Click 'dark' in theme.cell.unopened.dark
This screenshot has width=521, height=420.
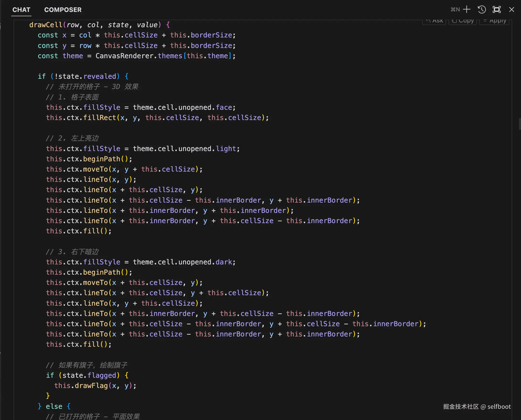tap(224, 262)
